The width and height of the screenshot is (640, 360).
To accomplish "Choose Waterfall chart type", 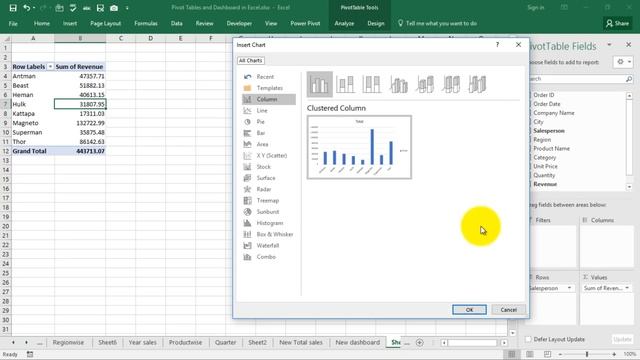I will coord(269,245).
